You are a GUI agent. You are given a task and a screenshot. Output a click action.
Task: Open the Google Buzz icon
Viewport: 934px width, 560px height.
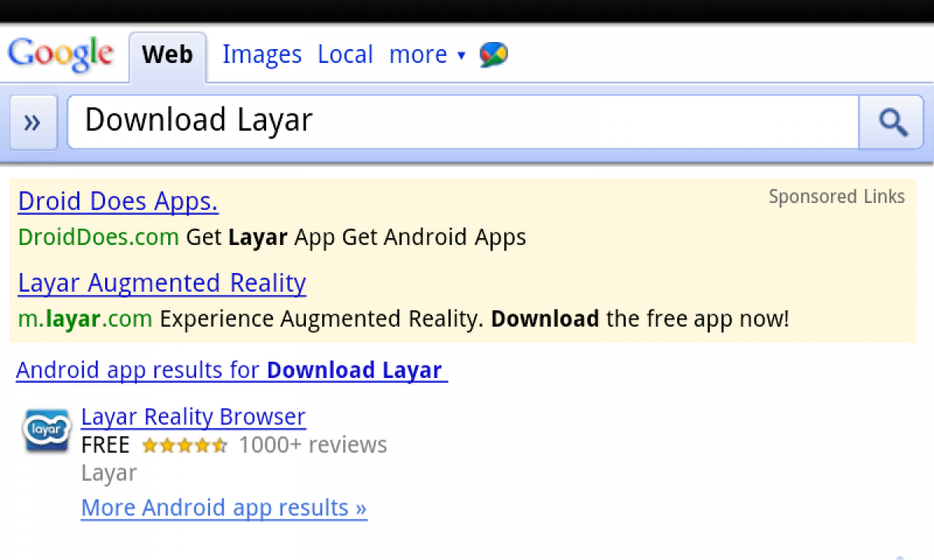tap(493, 54)
